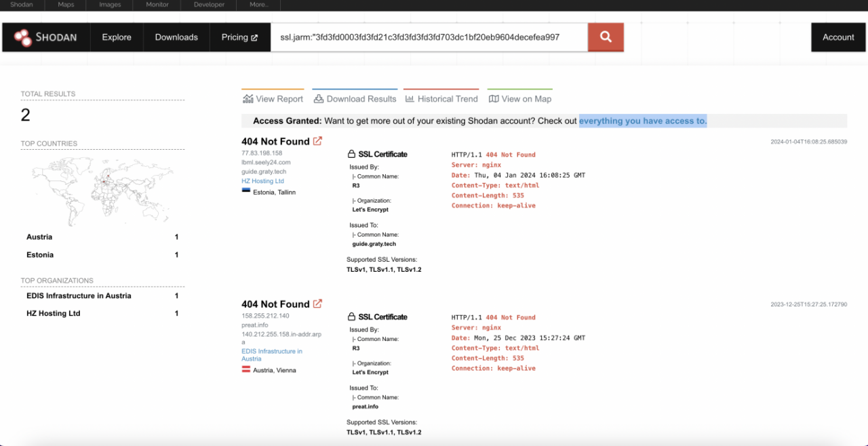Viewport: 868px width, 446px height.
Task: Open the Shodan tab in top bar
Action: pos(21,5)
